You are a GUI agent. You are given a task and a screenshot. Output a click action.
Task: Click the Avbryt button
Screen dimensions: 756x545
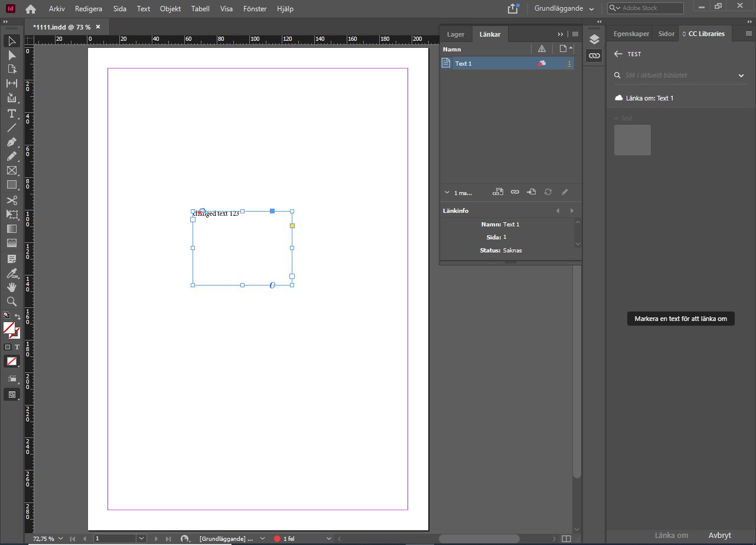[719, 535]
